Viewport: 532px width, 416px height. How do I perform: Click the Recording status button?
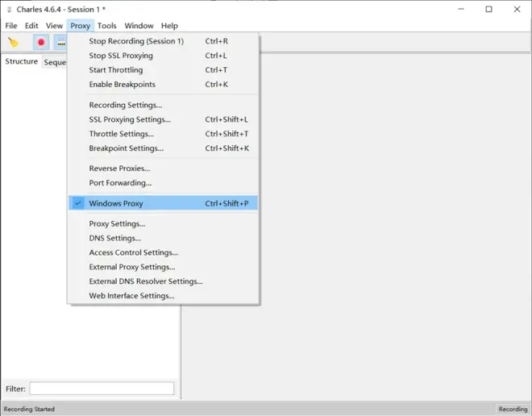tap(513, 410)
